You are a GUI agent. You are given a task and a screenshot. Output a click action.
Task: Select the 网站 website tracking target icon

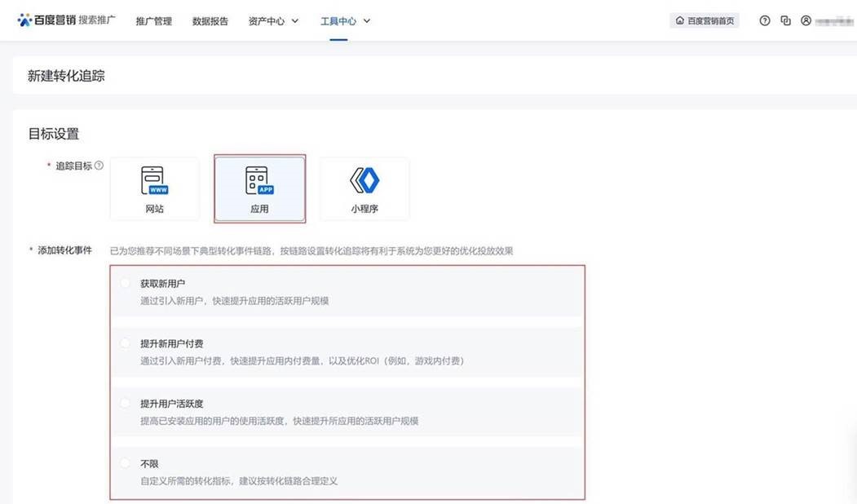pyautogui.click(x=154, y=180)
